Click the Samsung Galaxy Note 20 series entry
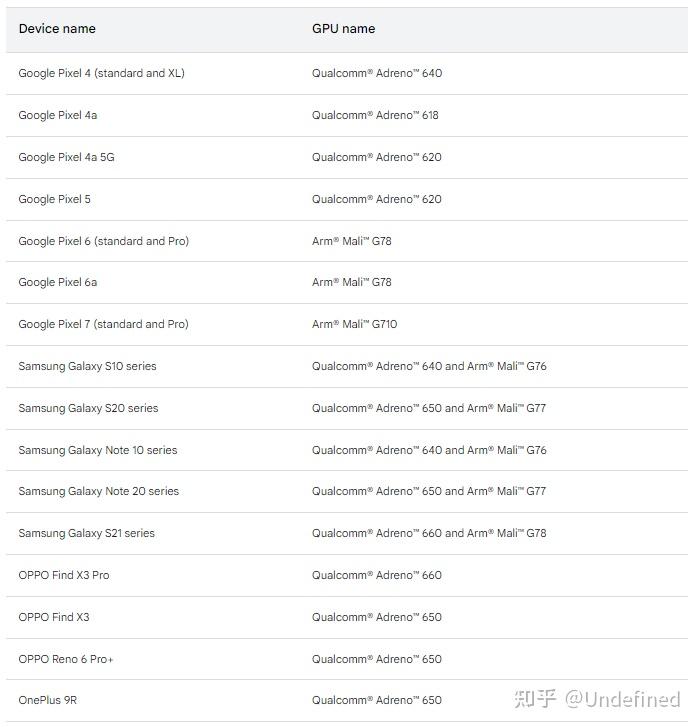The width and height of the screenshot is (698, 727). 98,491
